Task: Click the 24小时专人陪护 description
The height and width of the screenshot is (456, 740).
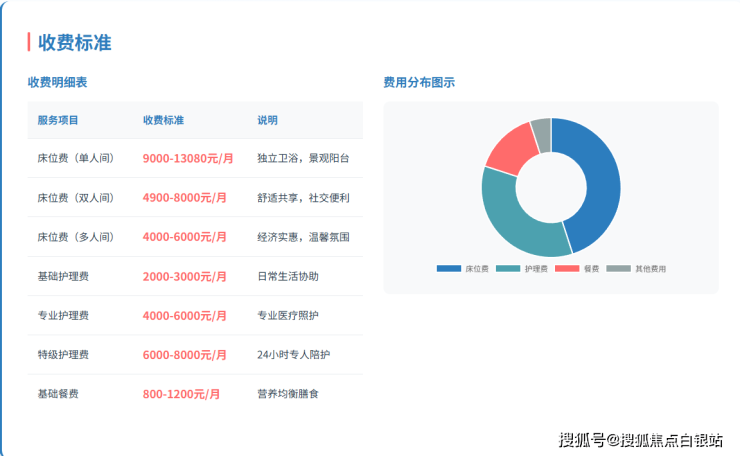Action: (x=293, y=355)
